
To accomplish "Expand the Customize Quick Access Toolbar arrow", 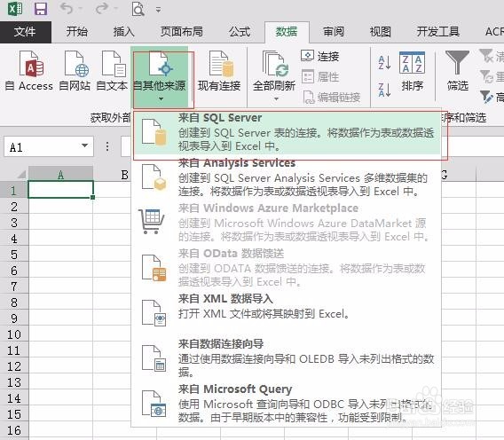I will click(159, 10).
